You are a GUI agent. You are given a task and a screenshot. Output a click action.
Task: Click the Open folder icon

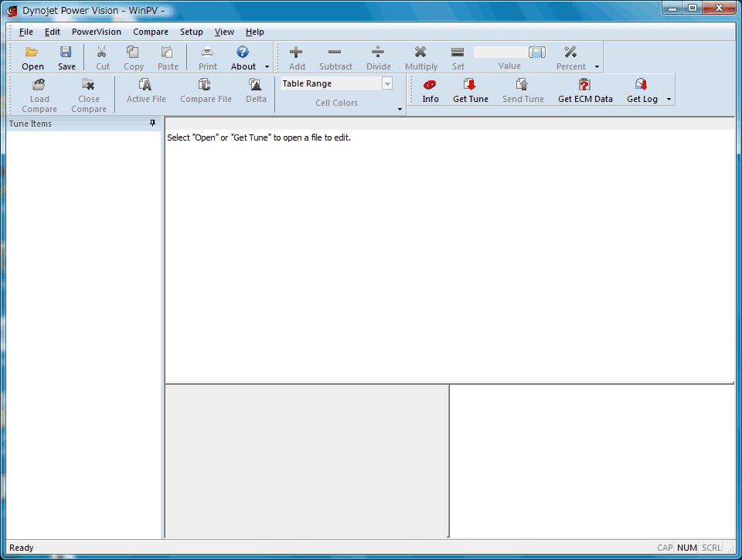pos(32,52)
